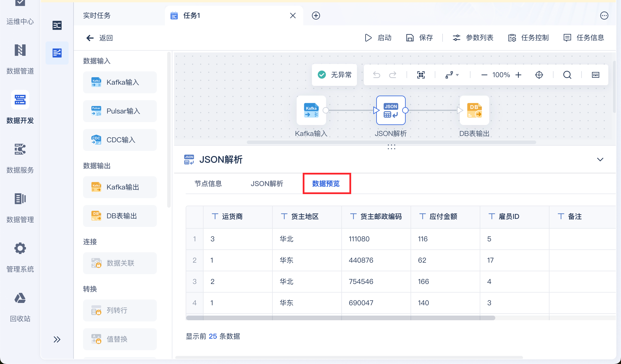The height and width of the screenshot is (364, 621).
Task: Zoom out with the minus button
Action: (x=484, y=75)
